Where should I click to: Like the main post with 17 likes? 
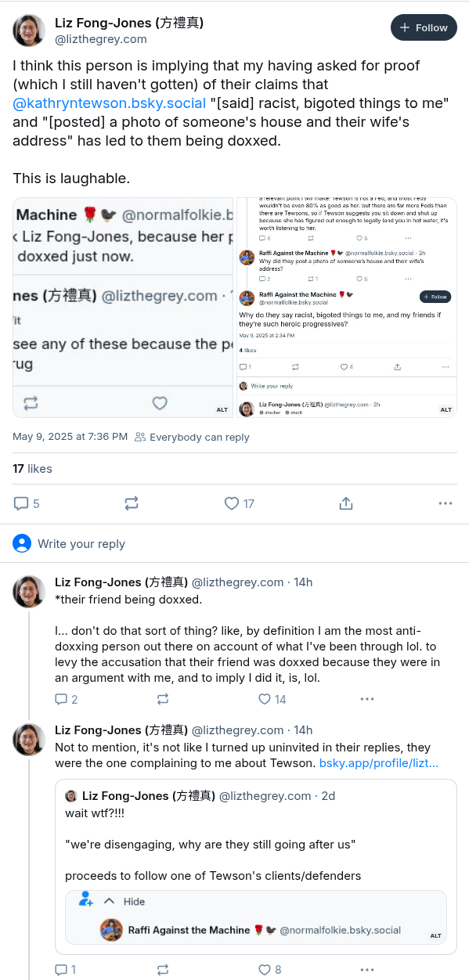point(231,503)
